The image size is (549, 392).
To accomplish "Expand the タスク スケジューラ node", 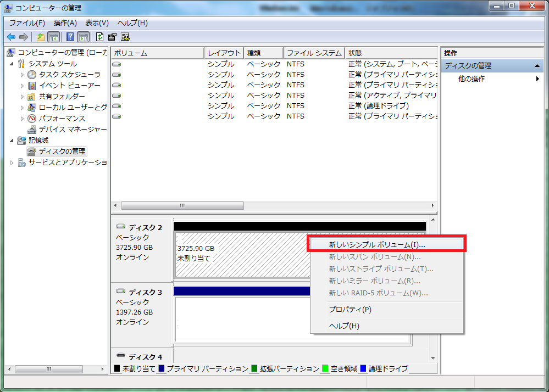I will pyautogui.click(x=22, y=75).
